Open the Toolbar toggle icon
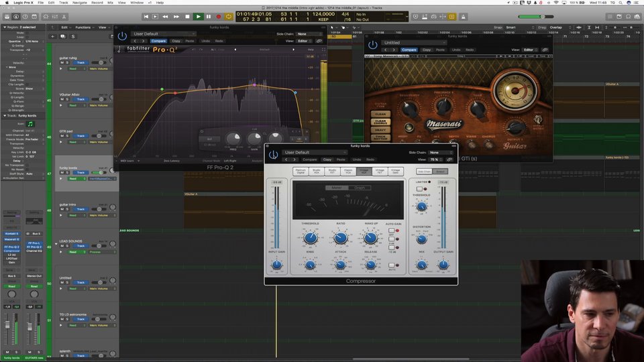 pos(34,17)
